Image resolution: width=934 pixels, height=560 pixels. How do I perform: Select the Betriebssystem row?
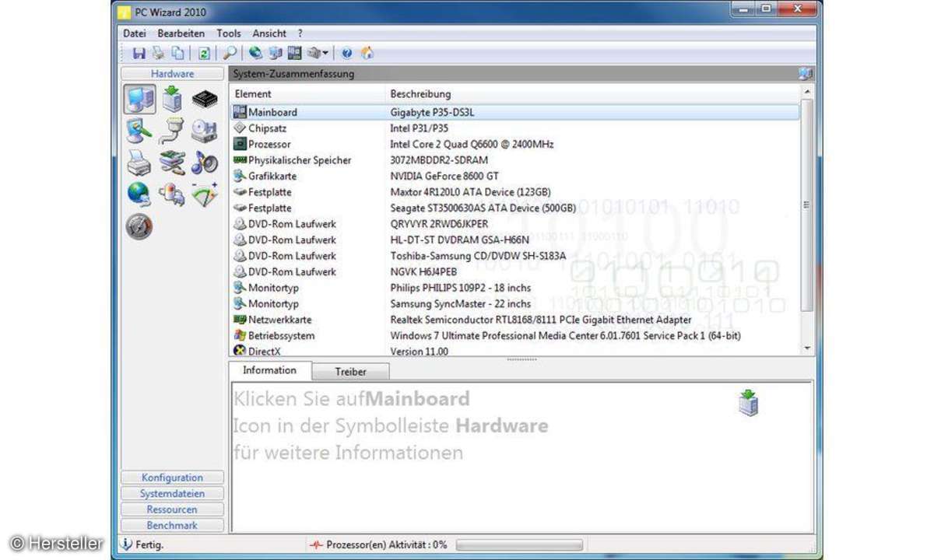tap(514, 335)
